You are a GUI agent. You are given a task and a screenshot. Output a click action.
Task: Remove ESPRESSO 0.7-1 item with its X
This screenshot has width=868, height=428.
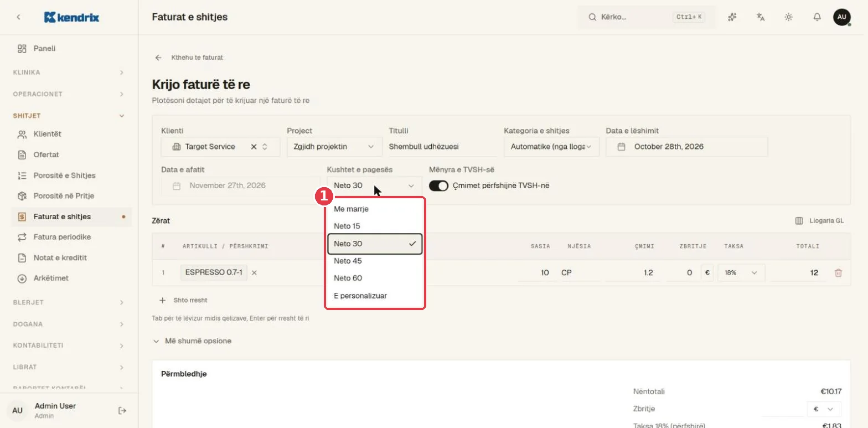[x=254, y=272]
